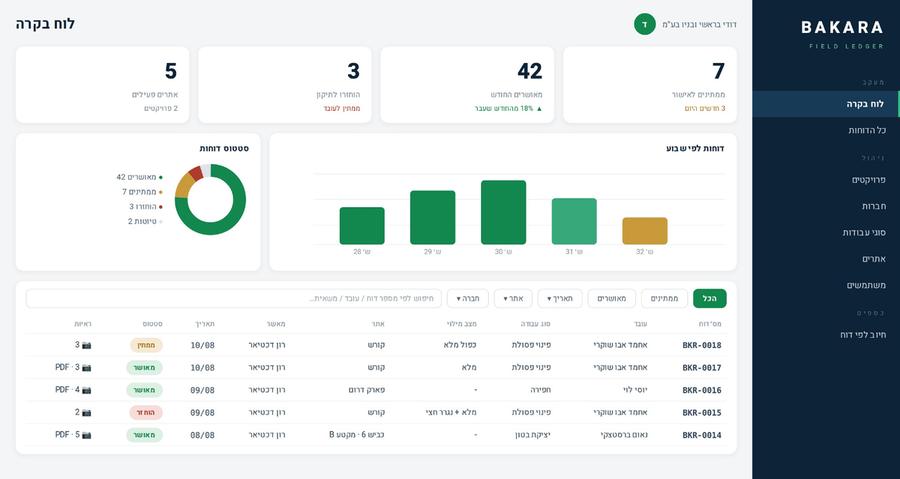Toggle the 'ממתינים' filter chip

pos(664,298)
